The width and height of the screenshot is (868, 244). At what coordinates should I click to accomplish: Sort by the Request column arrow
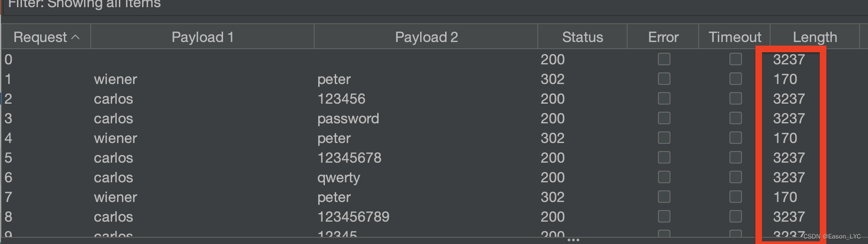click(x=76, y=37)
